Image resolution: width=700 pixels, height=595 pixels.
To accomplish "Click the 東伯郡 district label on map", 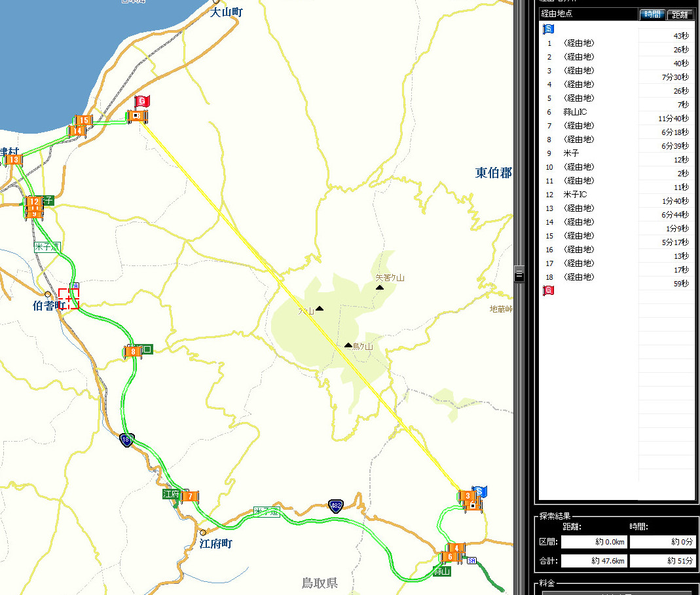I will [x=493, y=173].
